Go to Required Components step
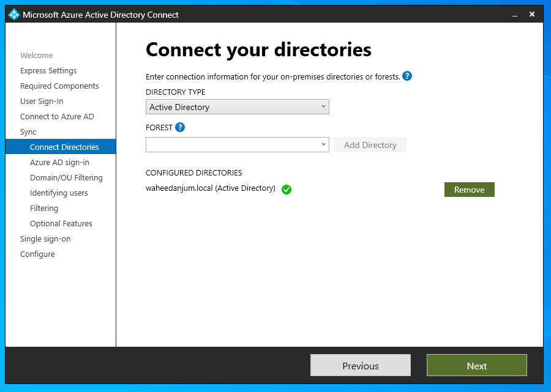This screenshot has width=551, height=392. pos(59,86)
